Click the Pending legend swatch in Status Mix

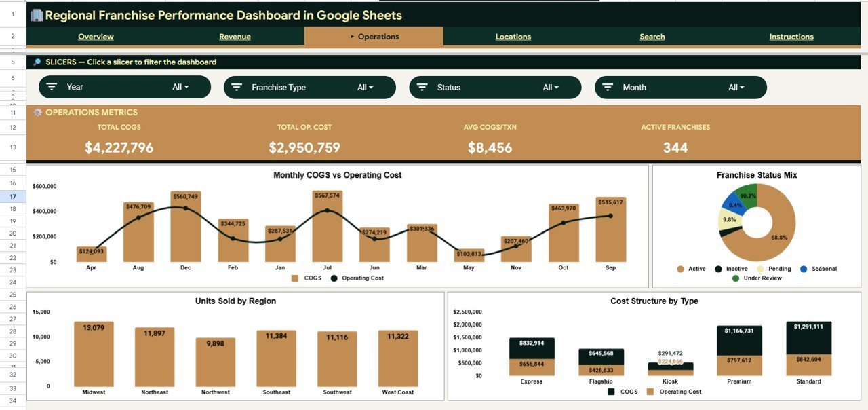(x=760, y=269)
